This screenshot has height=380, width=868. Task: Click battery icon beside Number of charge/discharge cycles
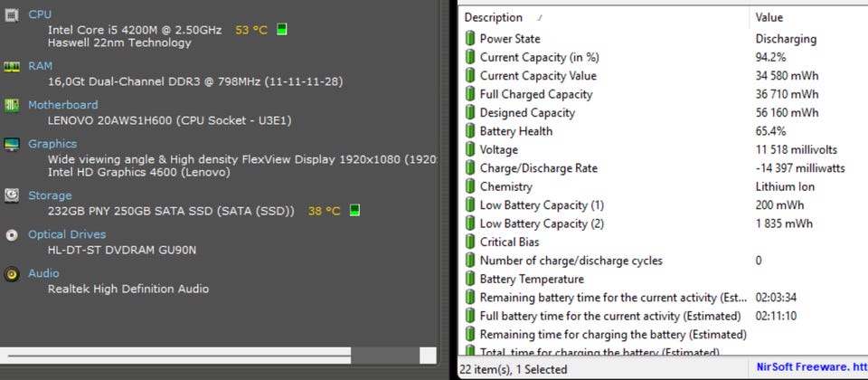point(470,261)
